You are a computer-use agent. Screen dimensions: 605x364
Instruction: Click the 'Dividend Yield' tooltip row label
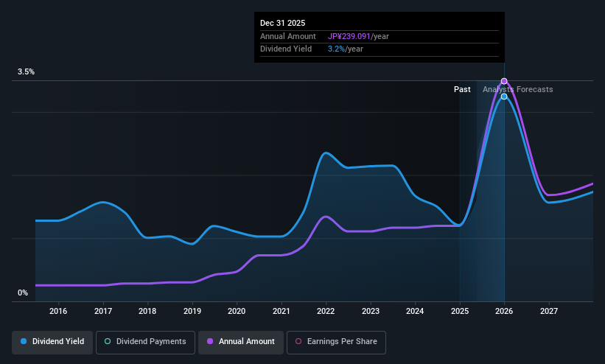point(286,49)
